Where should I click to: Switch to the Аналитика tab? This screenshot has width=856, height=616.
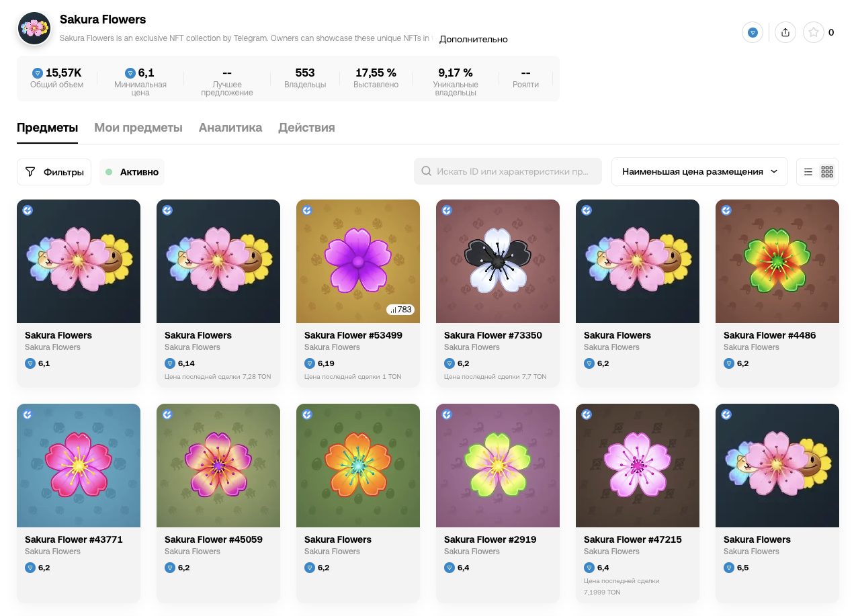230,128
